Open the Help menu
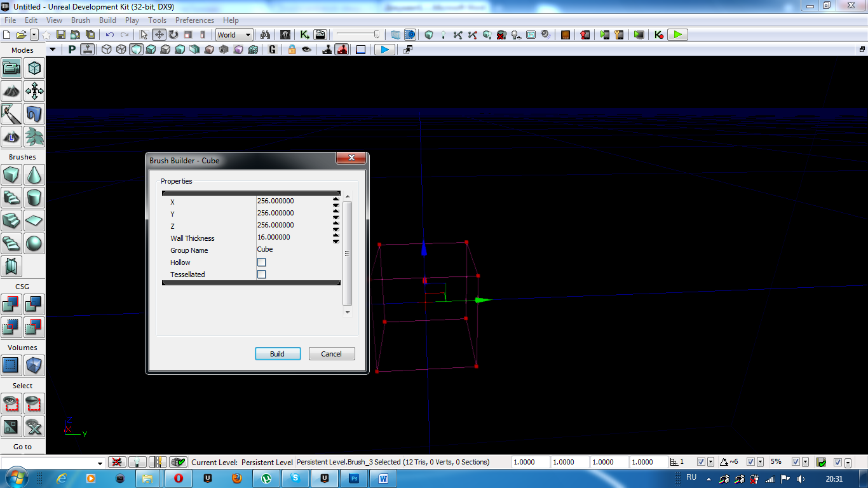This screenshot has width=868, height=488. pos(231,20)
